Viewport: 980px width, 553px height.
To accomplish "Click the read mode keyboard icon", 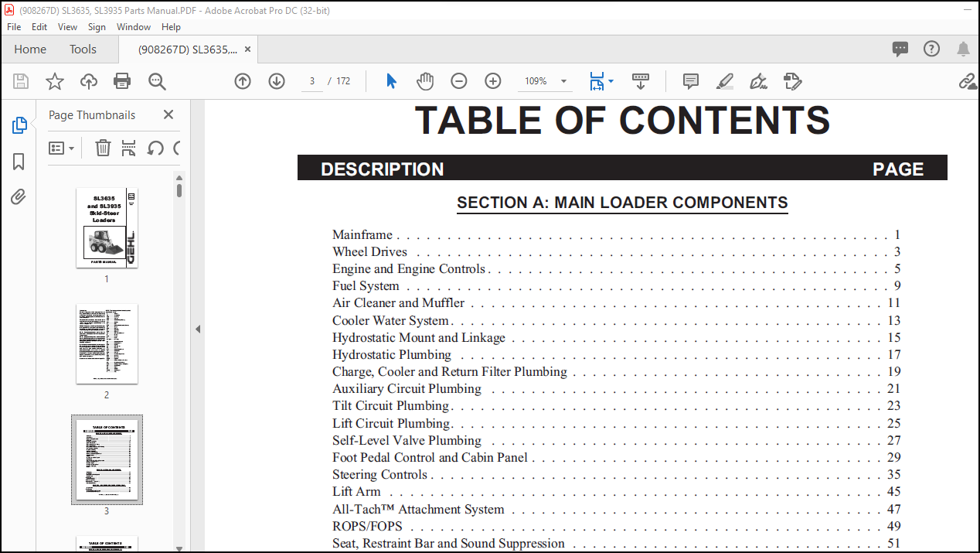I will pos(641,80).
